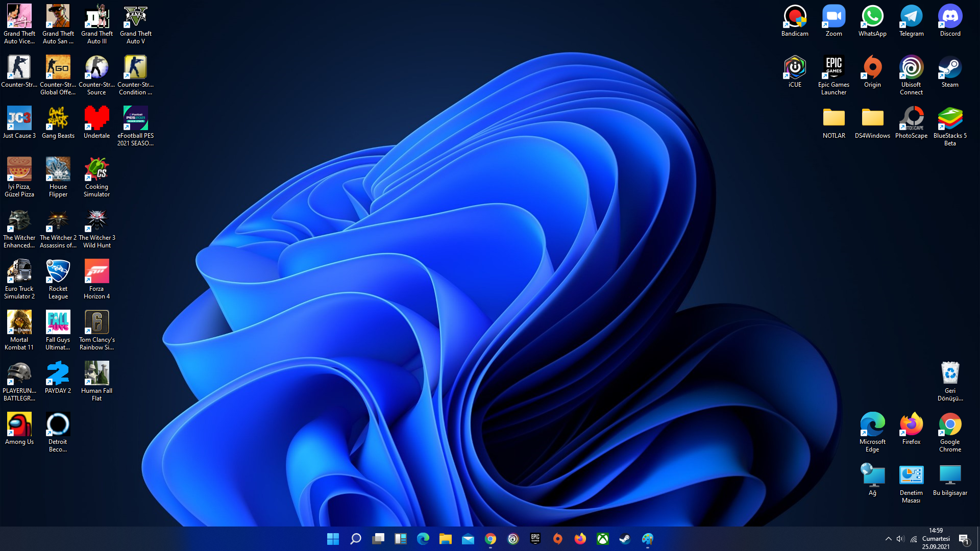Expand the hidden system tray icons chevron

(x=888, y=539)
